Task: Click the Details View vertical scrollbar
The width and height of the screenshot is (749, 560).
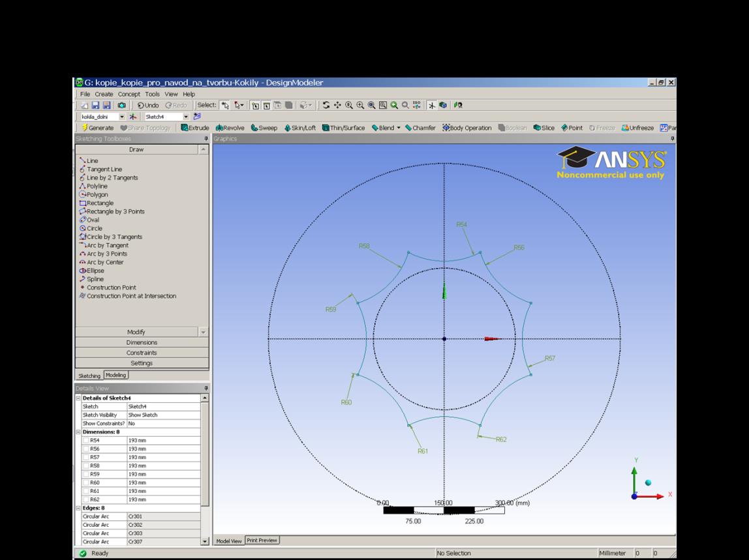Action: coord(205,470)
